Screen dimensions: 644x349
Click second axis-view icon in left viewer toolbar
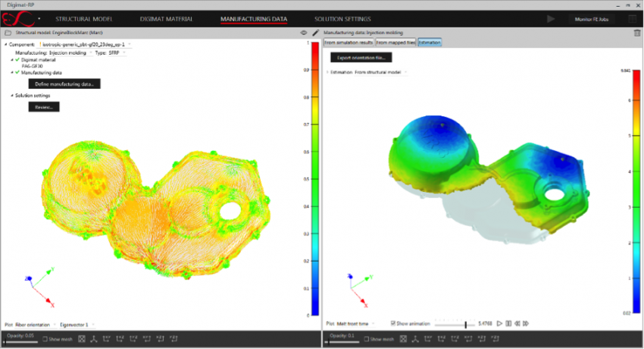tap(120, 338)
